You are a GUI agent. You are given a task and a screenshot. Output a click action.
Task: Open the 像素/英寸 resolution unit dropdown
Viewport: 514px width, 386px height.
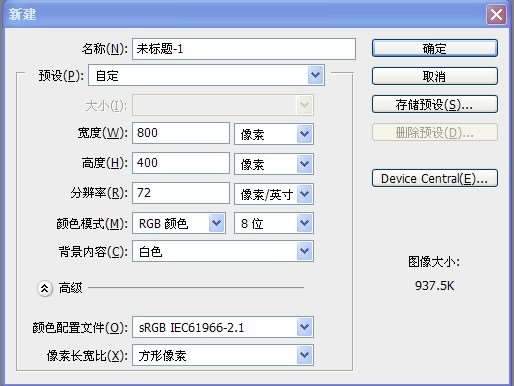(x=274, y=194)
